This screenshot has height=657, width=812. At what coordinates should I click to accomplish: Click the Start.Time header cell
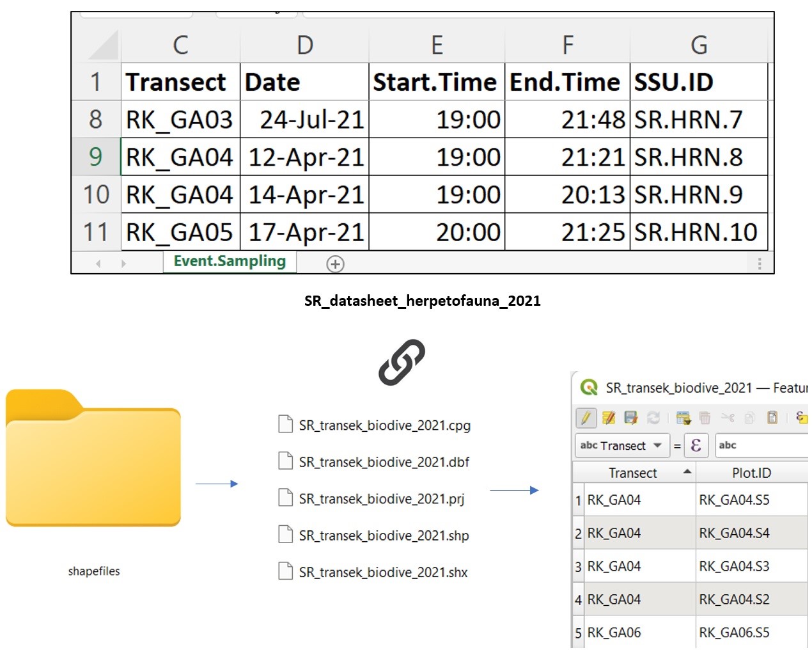coord(437,82)
